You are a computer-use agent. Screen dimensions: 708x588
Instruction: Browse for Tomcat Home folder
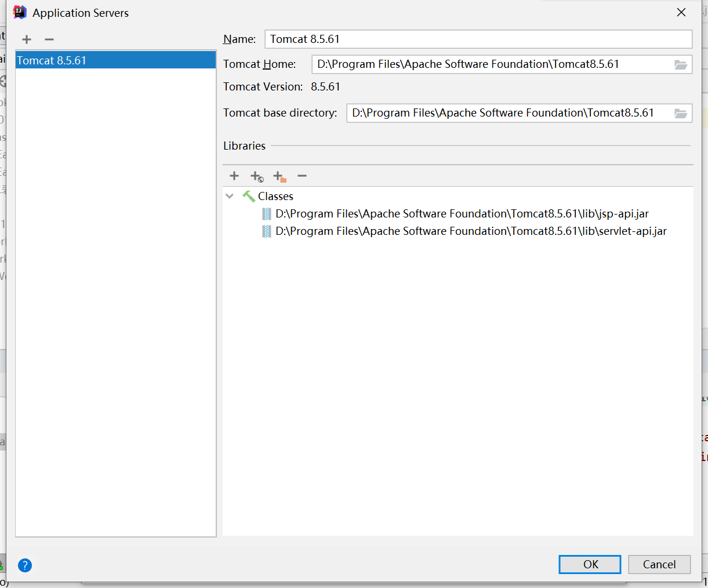coord(681,64)
